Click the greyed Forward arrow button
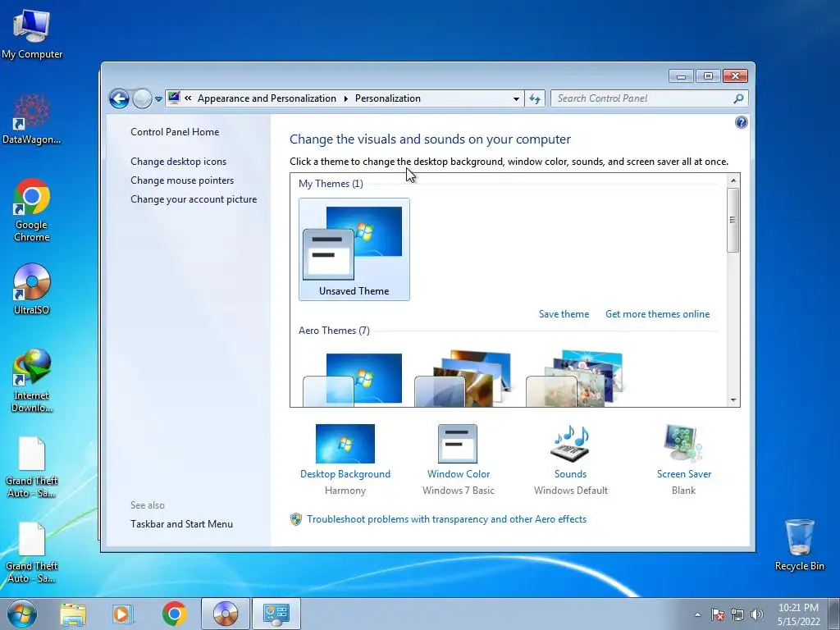This screenshot has height=630, width=840. pos(141,98)
